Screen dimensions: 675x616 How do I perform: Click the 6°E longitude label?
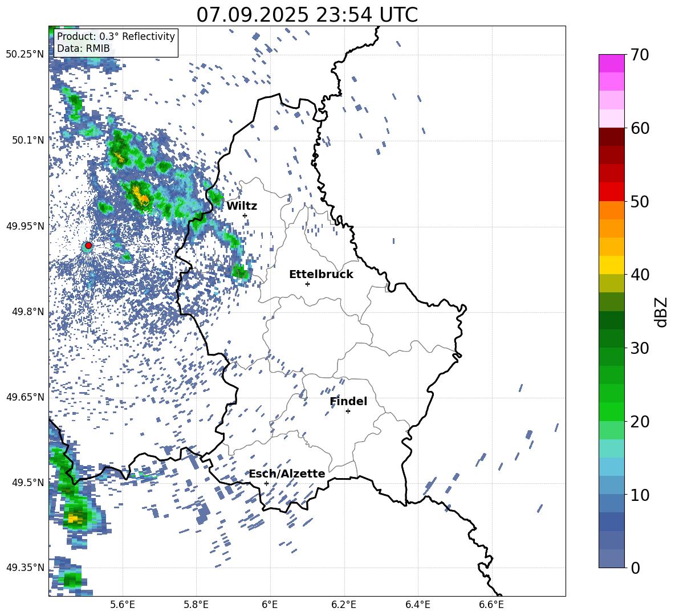[270, 605]
